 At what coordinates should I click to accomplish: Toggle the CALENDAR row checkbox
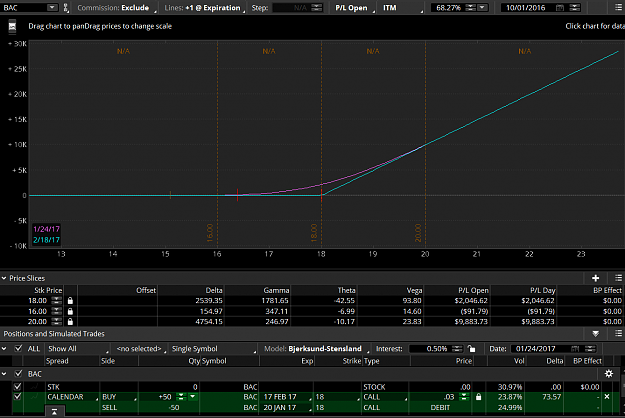tap(18, 397)
